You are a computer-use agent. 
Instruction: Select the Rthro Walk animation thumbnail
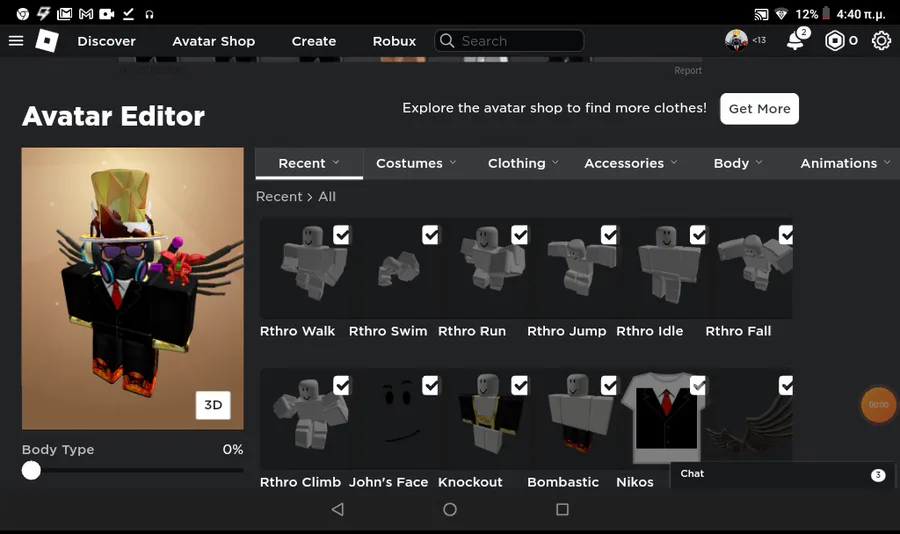pos(304,268)
